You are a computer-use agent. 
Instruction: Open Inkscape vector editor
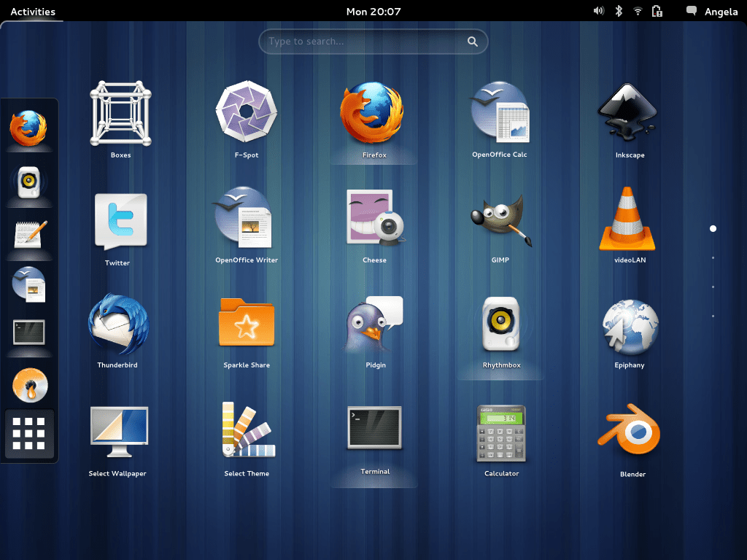click(628, 112)
